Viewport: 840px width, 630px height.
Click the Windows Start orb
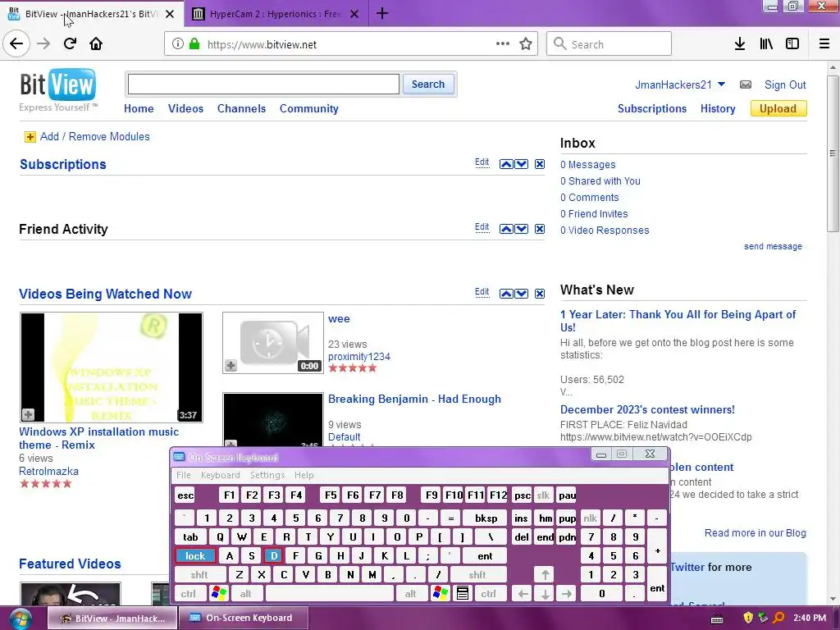coord(20,619)
